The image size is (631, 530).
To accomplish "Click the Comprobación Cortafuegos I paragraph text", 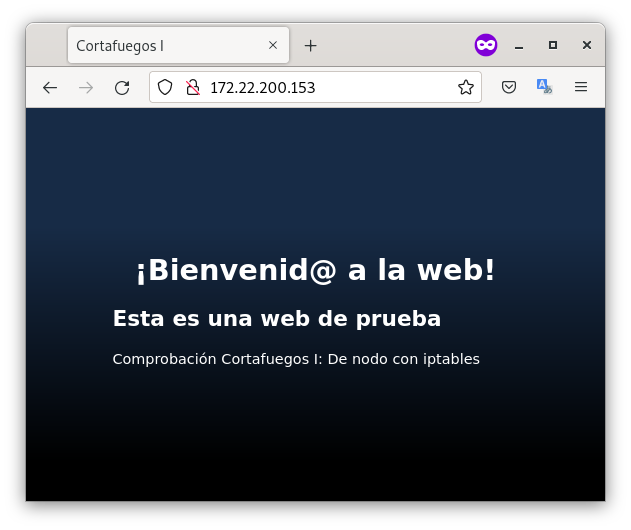I will (x=296, y=359).
